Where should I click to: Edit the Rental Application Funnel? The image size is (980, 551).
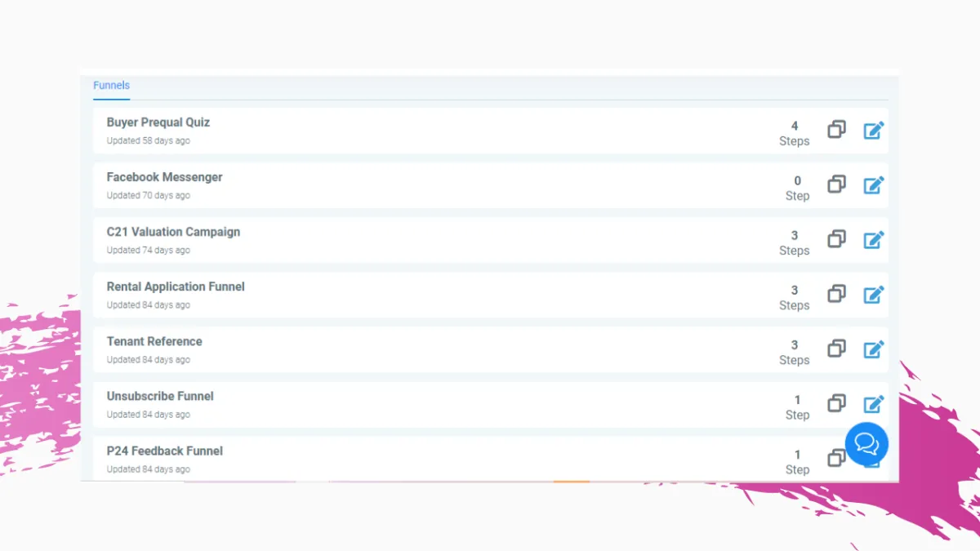874,294
